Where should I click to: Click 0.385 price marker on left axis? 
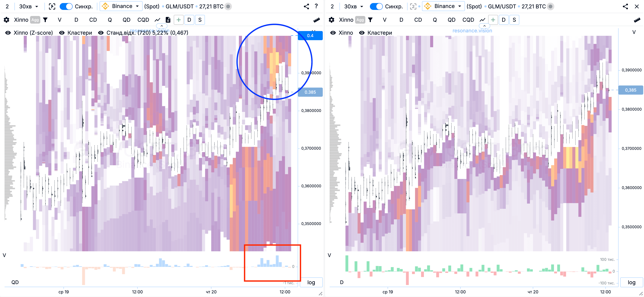click(x=310, y=92)
